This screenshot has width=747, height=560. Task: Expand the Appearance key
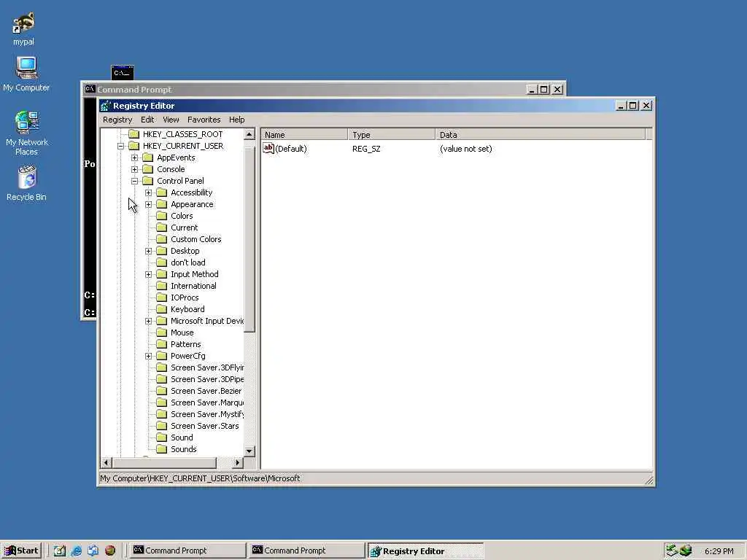[148, 204]
